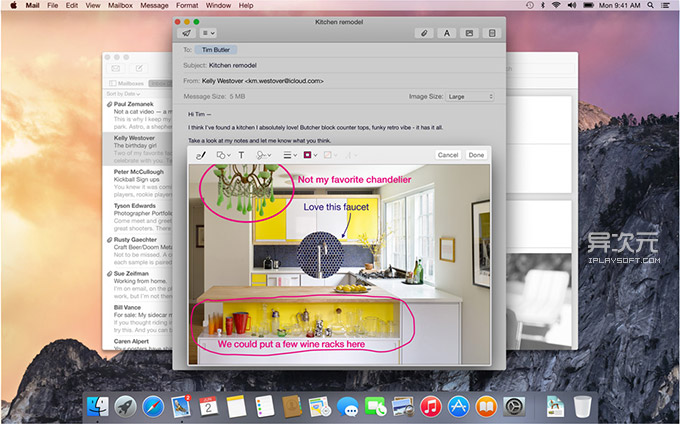Open the Markup signature dropdown
680x424 pixels.
264,155
